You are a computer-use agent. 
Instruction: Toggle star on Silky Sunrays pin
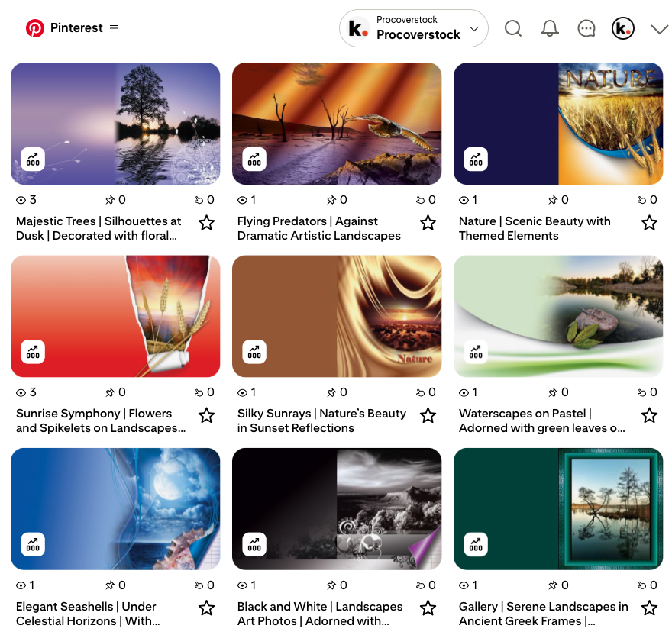point(428,415)
